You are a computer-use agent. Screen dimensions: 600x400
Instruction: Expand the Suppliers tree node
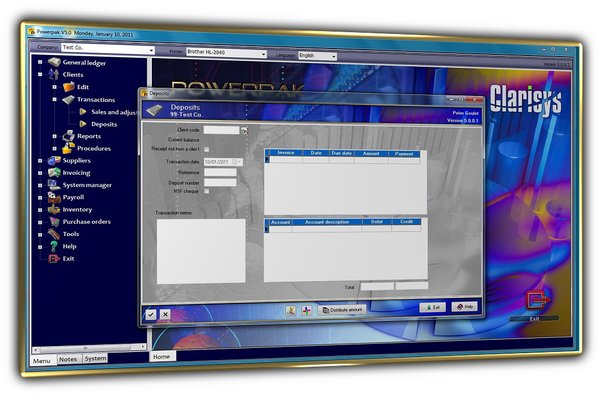40,161
